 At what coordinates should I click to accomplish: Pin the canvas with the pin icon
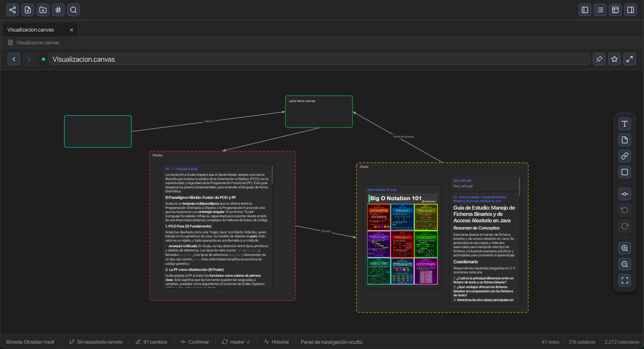pos(599,59)
